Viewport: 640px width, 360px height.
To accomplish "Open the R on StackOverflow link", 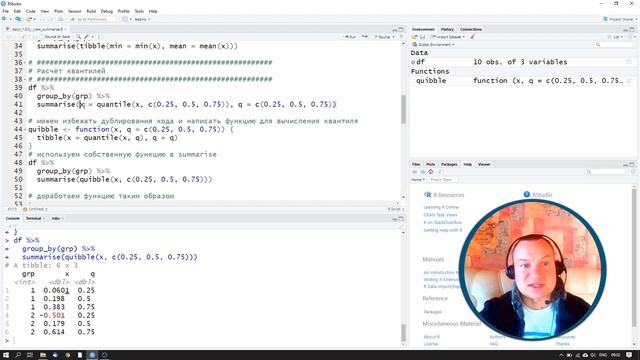I will coord(442,222).
